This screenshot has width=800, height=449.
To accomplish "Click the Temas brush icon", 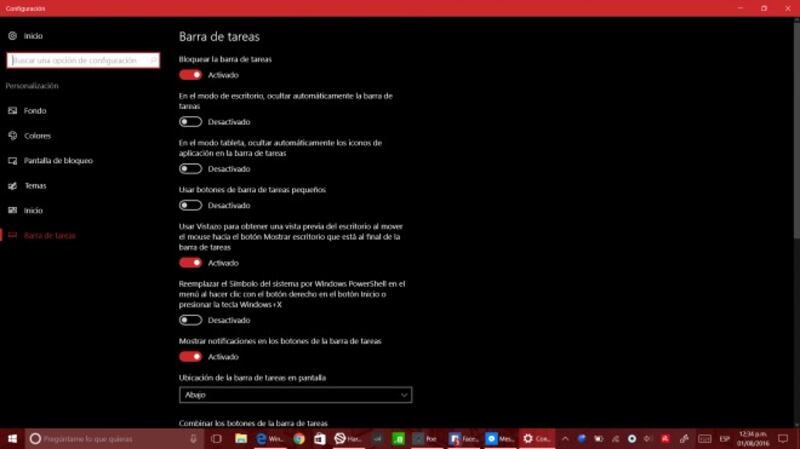I will (x=12, y=186).
